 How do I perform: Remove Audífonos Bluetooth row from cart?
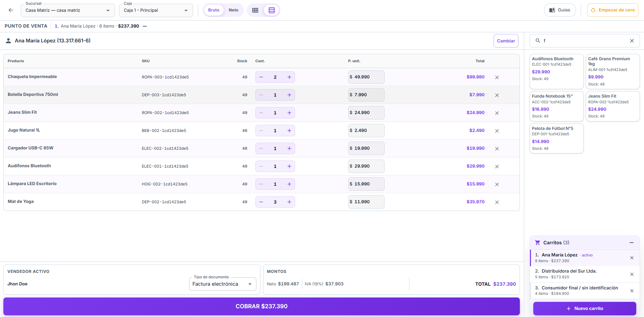[497, 167]
